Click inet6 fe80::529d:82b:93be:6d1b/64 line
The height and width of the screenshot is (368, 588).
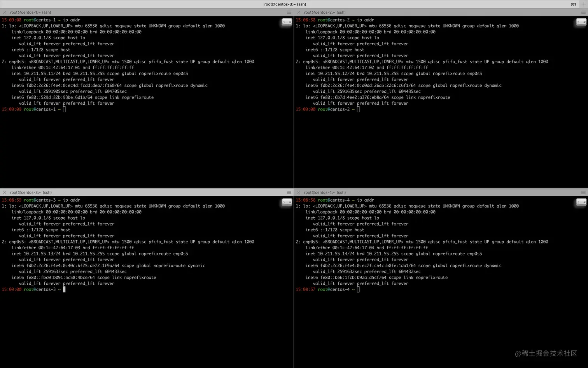click(x=82, y=97)
